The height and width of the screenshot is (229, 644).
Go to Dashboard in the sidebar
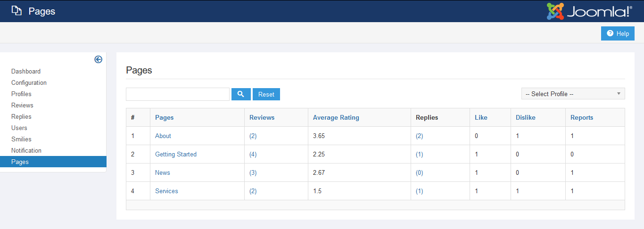[x=26, y=72]
